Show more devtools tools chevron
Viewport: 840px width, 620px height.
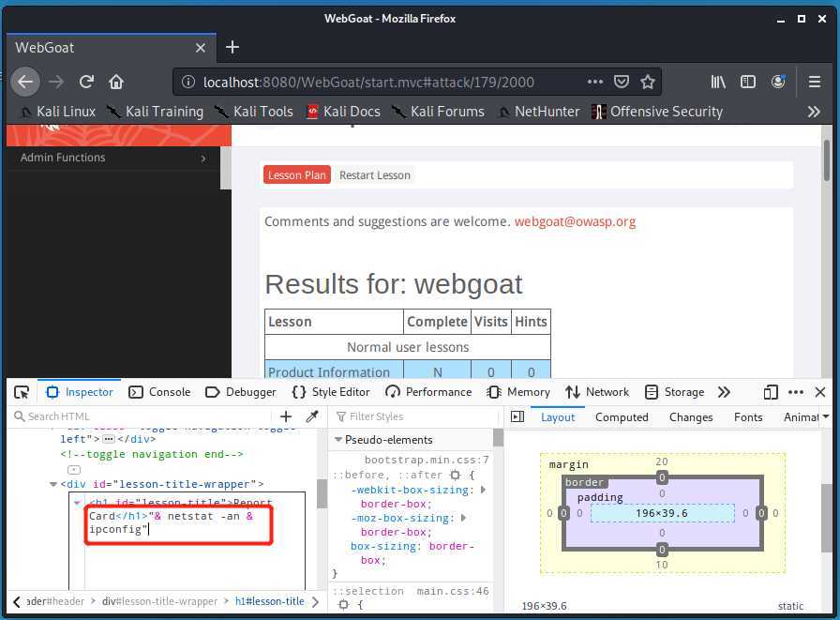pyautogui.click(x=724, y=392)
